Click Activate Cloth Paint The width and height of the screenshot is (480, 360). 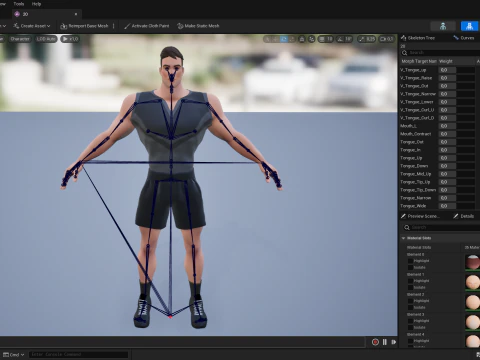pyautogui.click(x=147, y=26)
